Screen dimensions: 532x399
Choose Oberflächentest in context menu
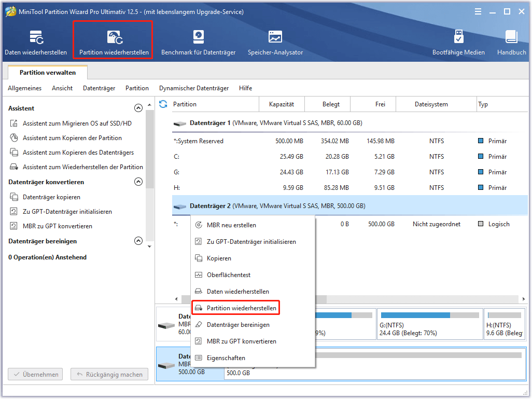(x=253, y=274)
